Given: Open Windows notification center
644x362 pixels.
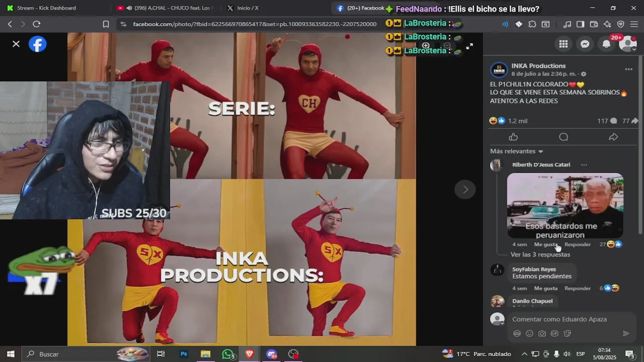Looking at the screenshot, I should 629,354.
